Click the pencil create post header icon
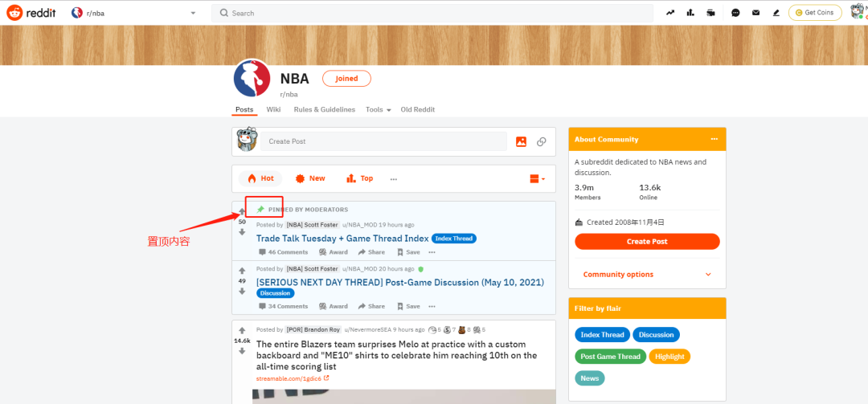Image resolution: width=868 pixels, height=404 pixels. coord(776,13)
